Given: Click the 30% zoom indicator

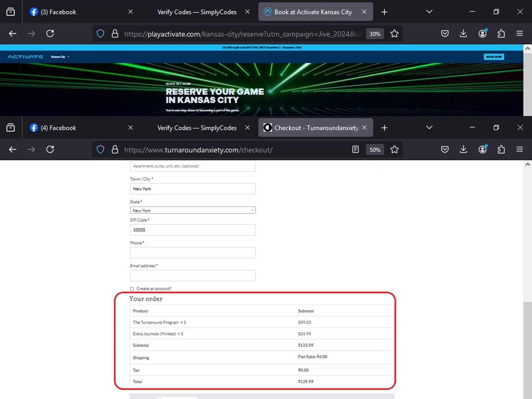Looking at the screenshot, I should point(375,34).
